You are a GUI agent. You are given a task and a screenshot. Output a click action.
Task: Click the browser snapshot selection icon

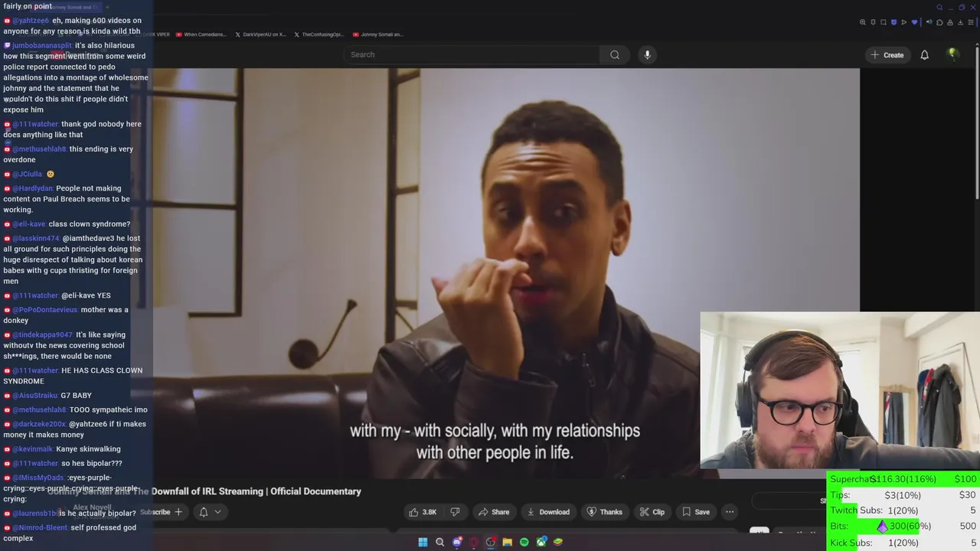[x=884, y=22]
